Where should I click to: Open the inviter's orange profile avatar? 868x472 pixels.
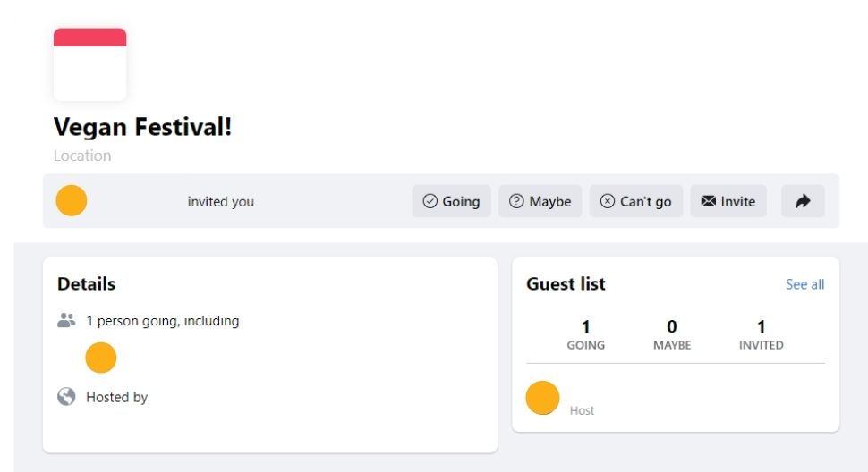[x=72, y=200]
